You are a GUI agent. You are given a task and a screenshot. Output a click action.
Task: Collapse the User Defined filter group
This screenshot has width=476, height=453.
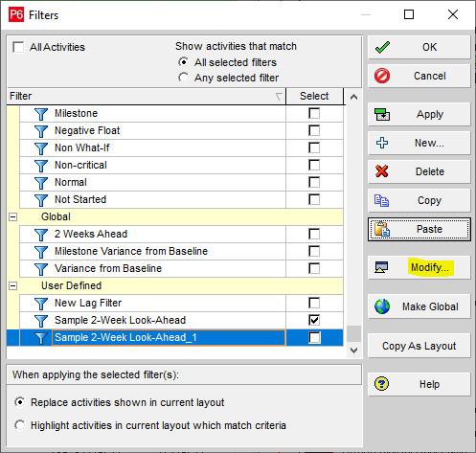12,285
